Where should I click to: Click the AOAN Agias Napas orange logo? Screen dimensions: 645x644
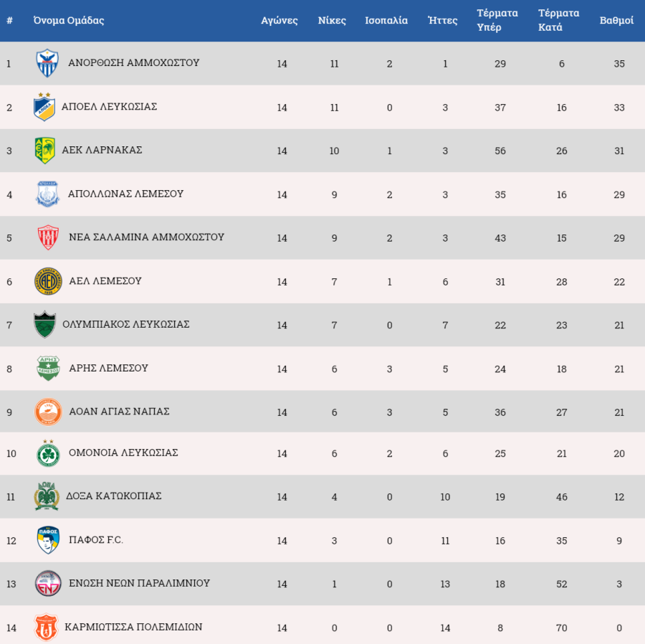point(48,412)
